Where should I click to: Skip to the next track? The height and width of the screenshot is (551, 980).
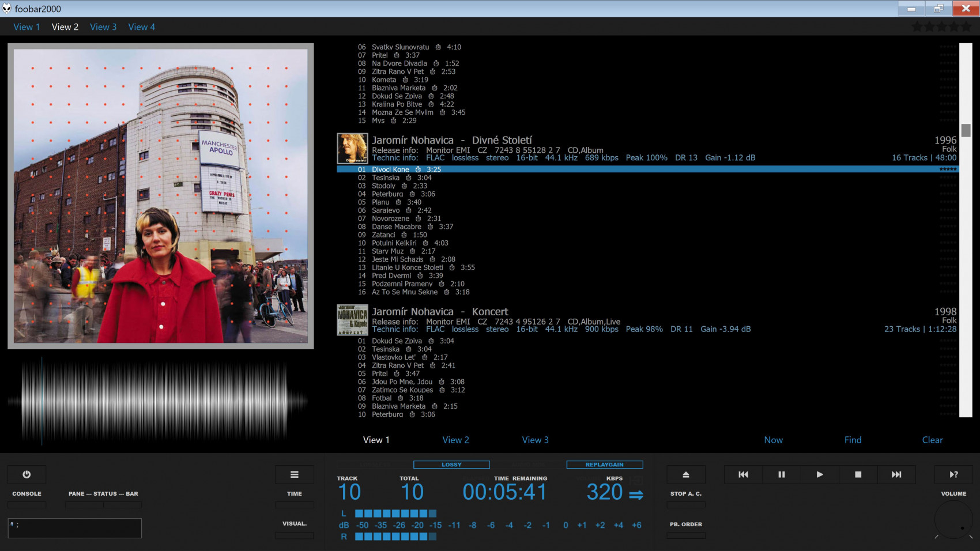[x=896, y=474]
